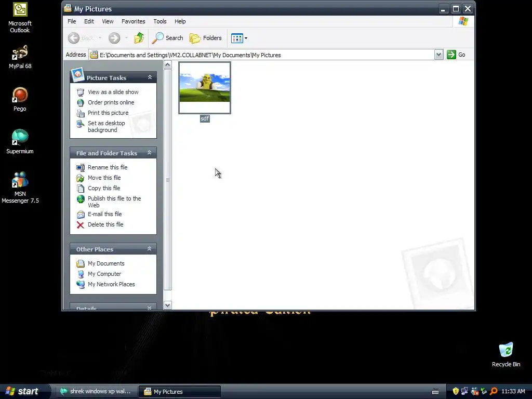Select the MSN Messenger 7.5 desktop icon

pos(20,187)
